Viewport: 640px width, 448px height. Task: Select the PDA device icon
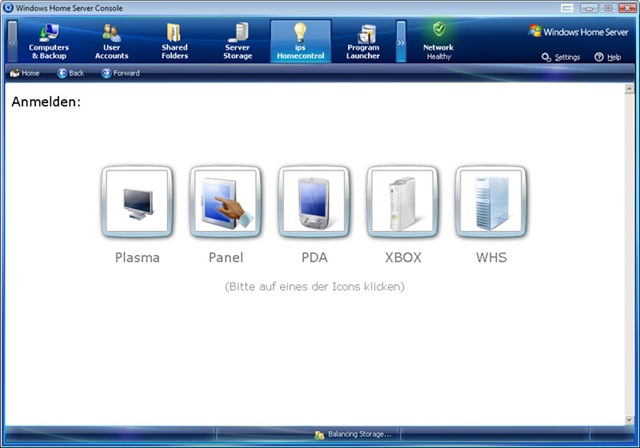click(x=314, y=202)
